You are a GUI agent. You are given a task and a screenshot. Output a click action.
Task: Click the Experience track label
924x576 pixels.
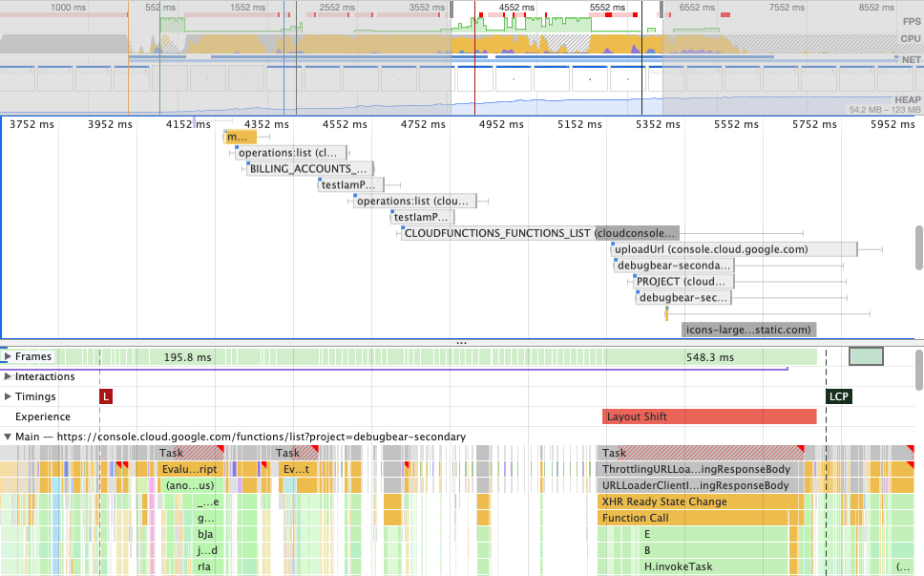pyautogui.click(x=42, y=416)
